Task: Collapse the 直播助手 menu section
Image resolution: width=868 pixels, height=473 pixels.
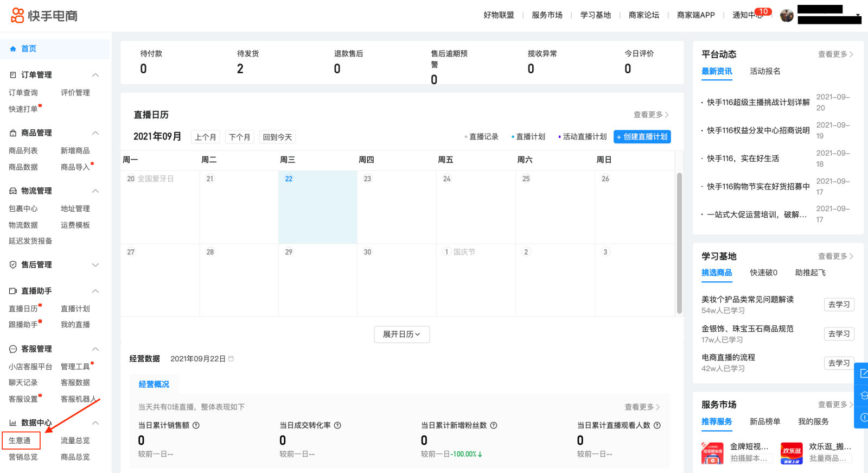Action: pos(95,291)
